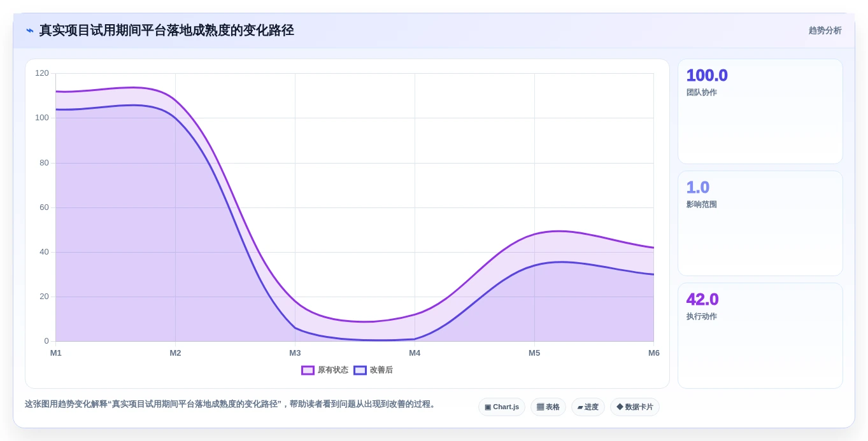
Task: Click the 100.0 value
Action: click(x=707, y=75)
